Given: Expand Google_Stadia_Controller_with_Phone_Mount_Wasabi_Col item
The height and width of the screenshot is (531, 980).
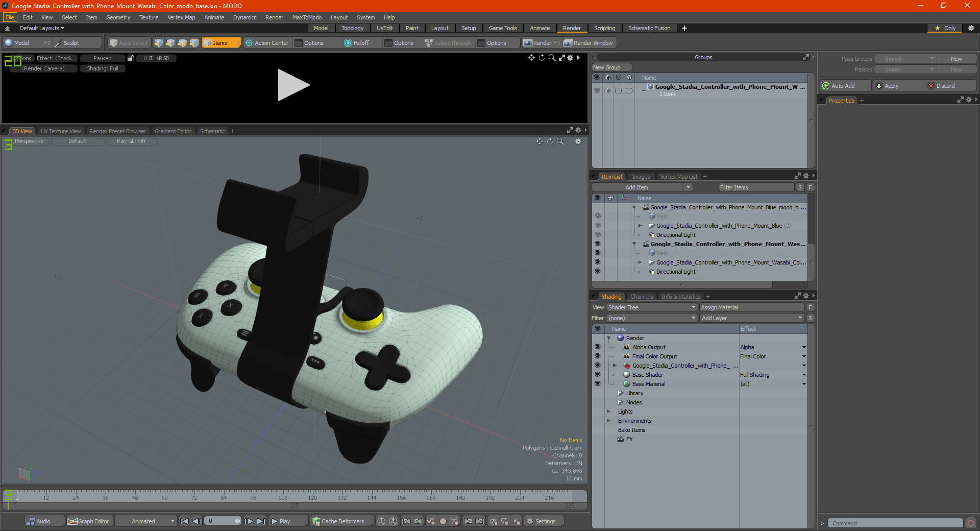Looking at the screenshot, I should point(640,262).
